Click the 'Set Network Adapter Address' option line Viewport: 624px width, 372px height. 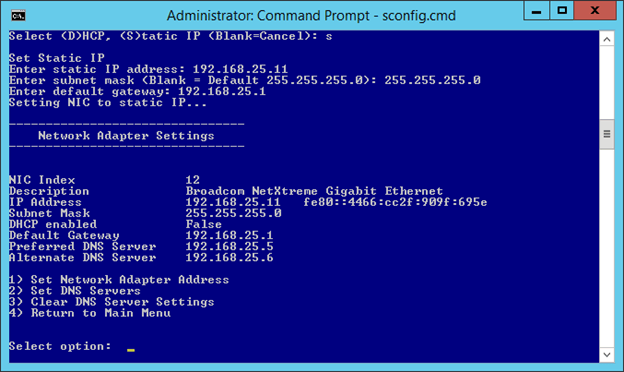pos(119,280)
